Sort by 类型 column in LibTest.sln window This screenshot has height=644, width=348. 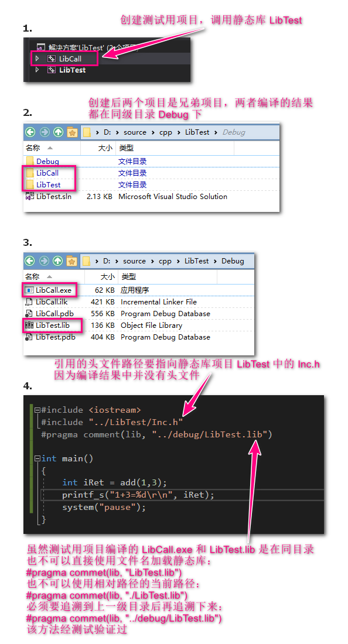click(x=126, y=148)
